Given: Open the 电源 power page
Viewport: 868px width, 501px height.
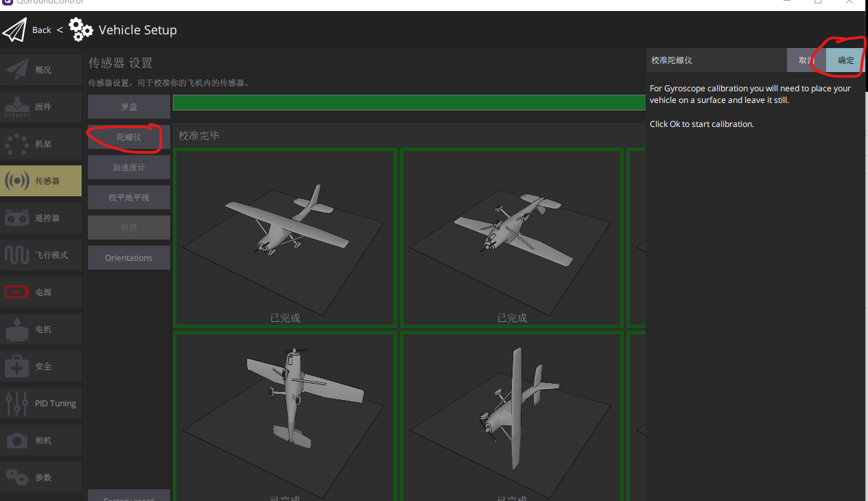Looking at the screenshot, I should (x=41, y=292).
